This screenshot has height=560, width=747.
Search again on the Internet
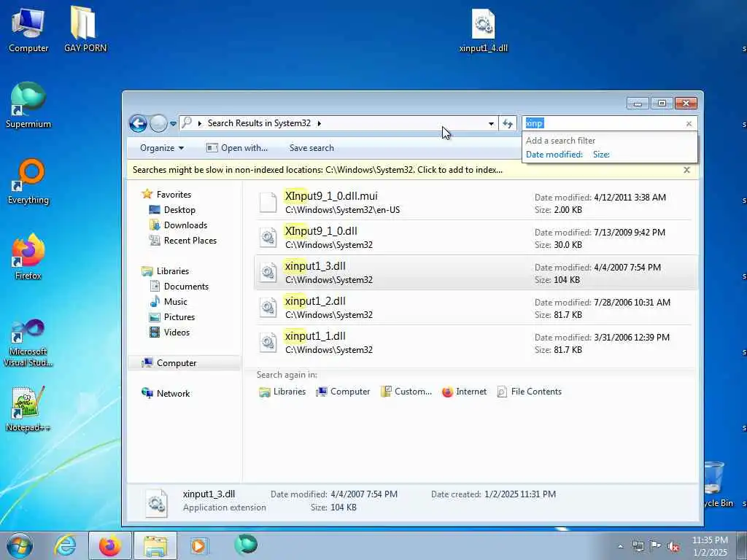(465, 392)
